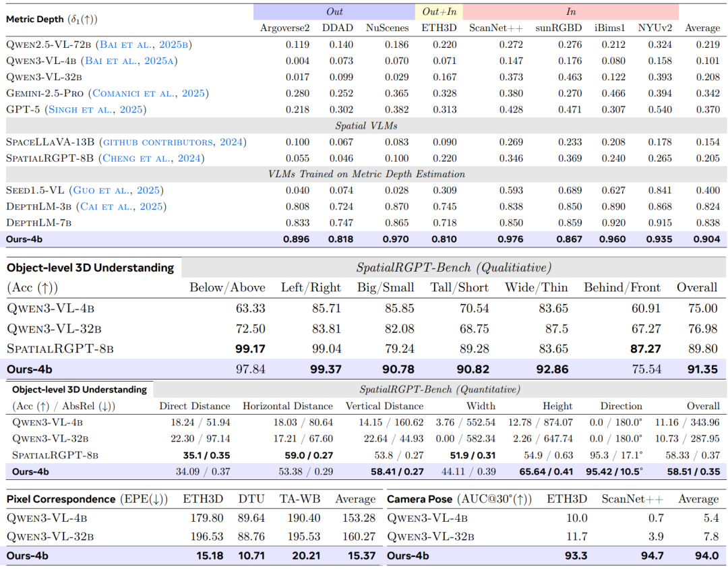
Task: Follow the Comanici et al., 2025 citation
Action: pos(148,93)
